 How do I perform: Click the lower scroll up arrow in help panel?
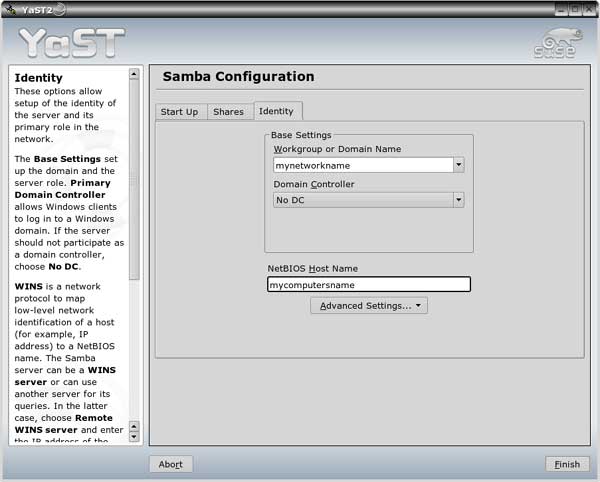(134, 426)
